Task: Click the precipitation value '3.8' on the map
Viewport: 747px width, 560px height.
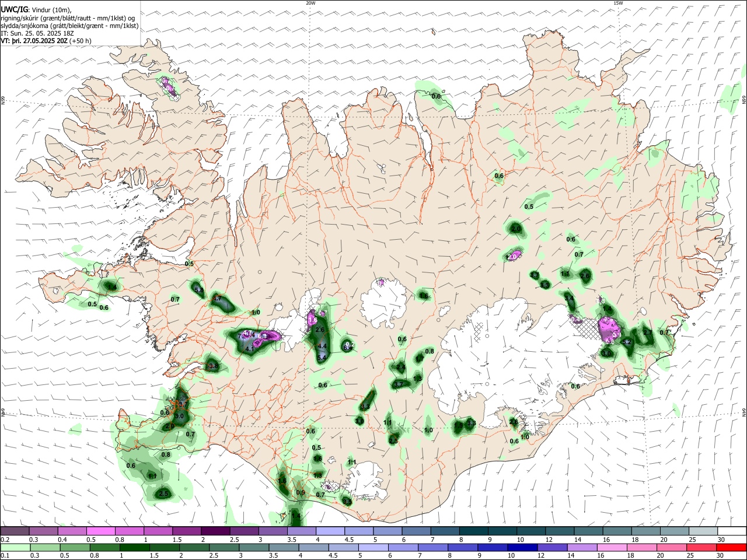Action: click(213, 366)
